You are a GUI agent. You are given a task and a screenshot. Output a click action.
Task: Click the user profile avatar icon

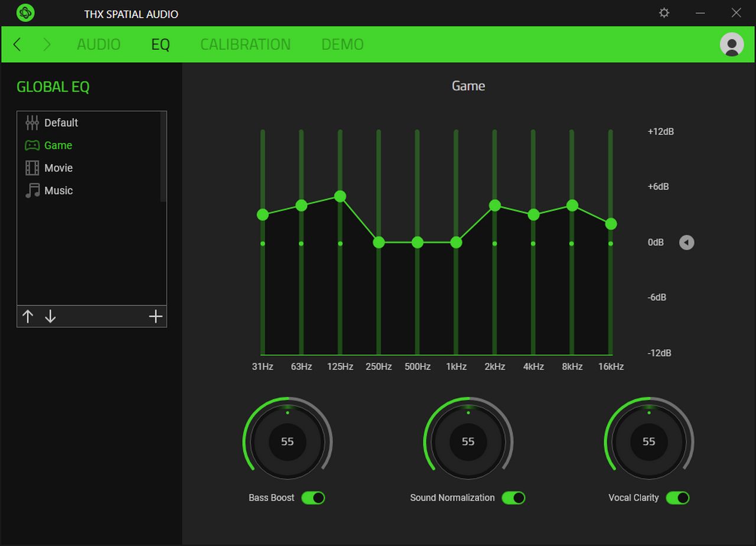point(732,44)
